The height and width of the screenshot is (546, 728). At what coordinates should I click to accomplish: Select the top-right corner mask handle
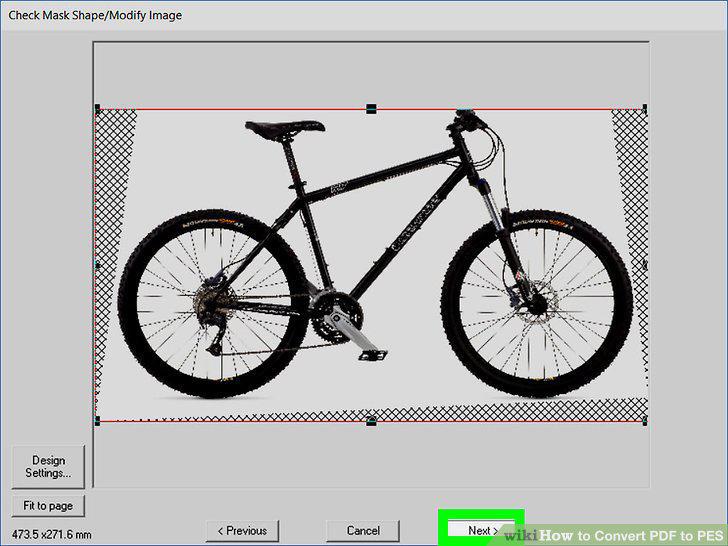645,109
